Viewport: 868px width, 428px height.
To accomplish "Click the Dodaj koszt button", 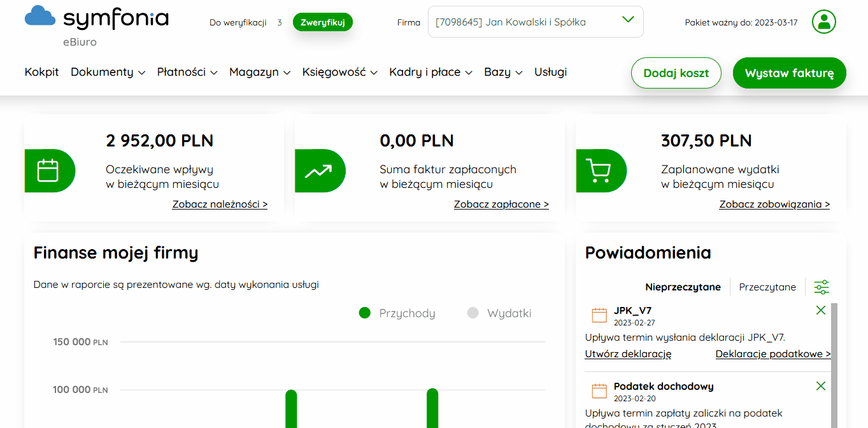I will coord(676,73).
